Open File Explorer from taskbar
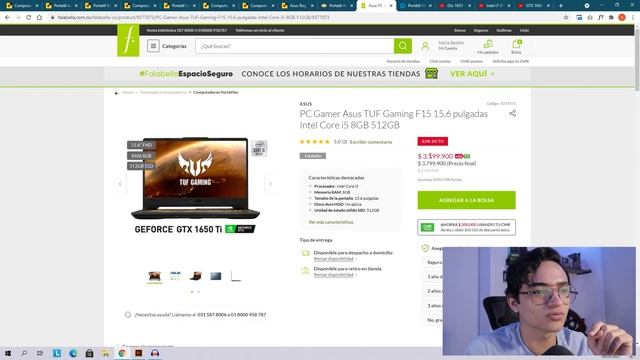640x360 pixels. click(106, 353)
